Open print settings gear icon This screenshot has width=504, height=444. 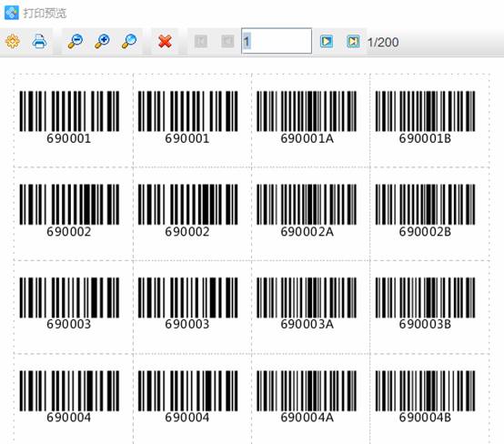click(x=12, y=42)
